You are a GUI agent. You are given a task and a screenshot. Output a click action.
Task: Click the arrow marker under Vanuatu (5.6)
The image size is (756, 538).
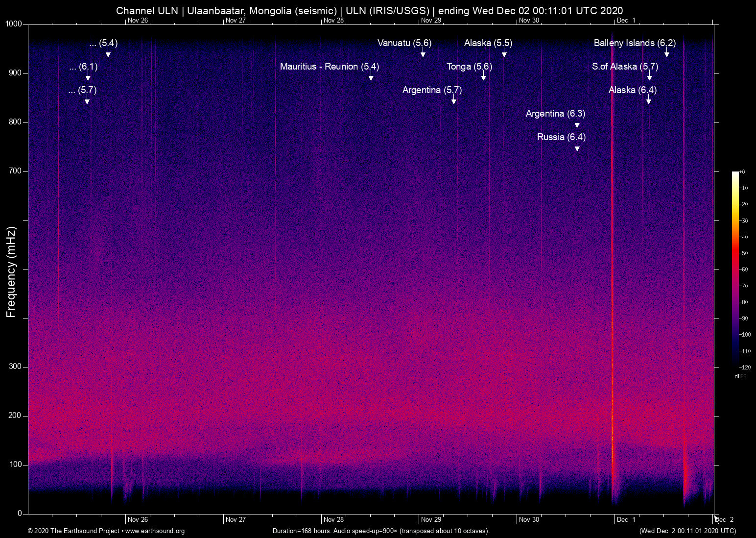click(423, 53)
